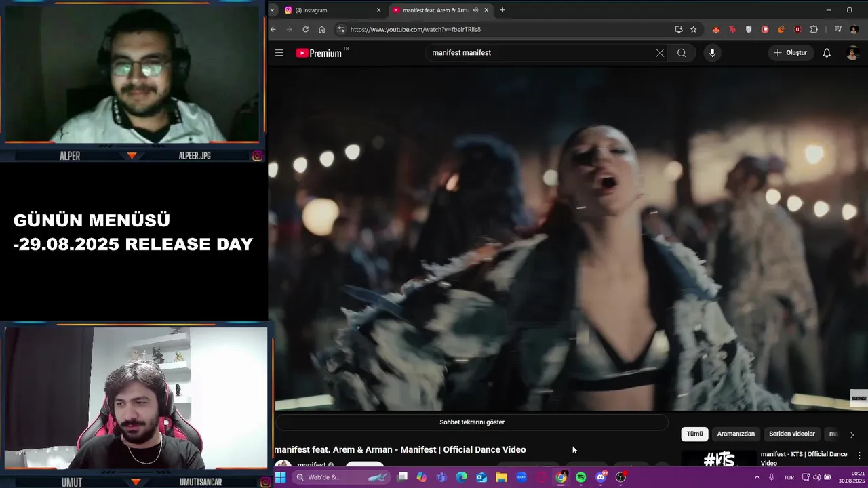
Task: Click the address bar URL
Action: tap(415, 29)
